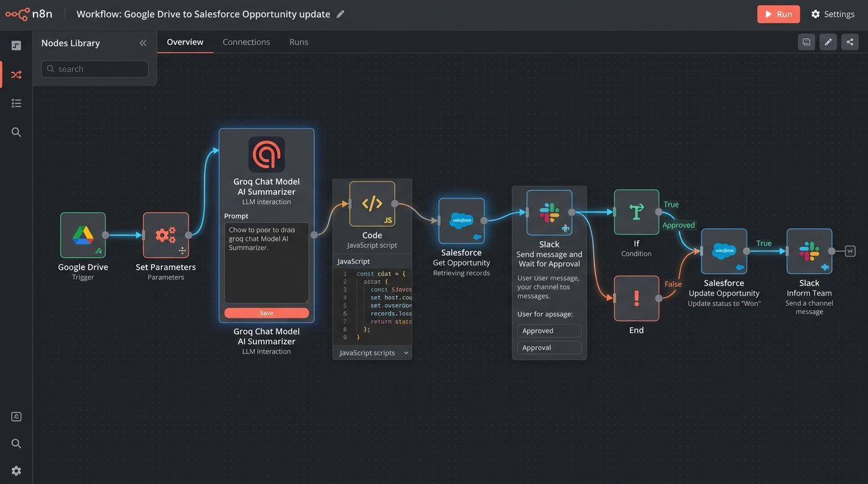Open workflow Settings

pyautogui.click(x=833, y=14)
